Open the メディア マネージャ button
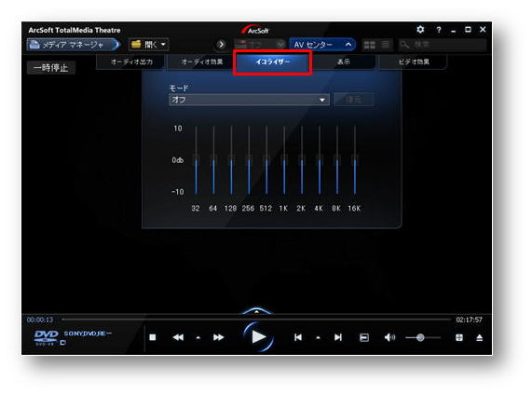The height and width of the screenshot is (395, 532). pos(74,45)
